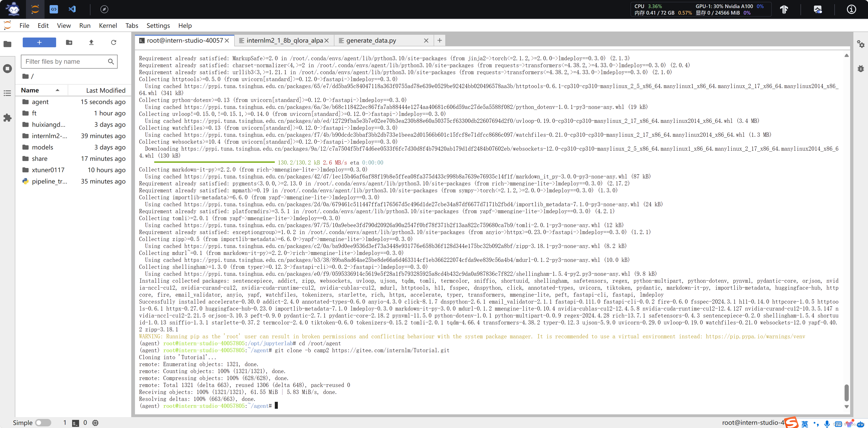The width and height of the screenshot is (868, 428).
Task: Close the internlm2_1_8b_qlora_alpa tab
Action: pos(327,40)
